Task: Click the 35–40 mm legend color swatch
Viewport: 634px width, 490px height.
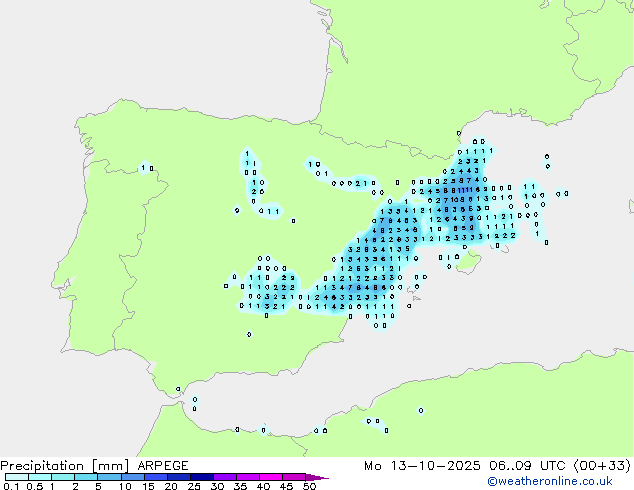Action: click(x=248, y=477)
